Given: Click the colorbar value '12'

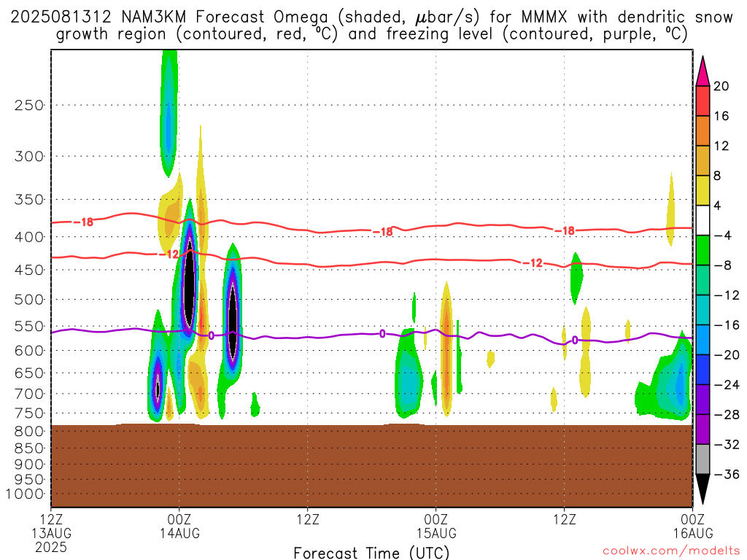Looking at the screenshot, I should (x=721, y=146).
